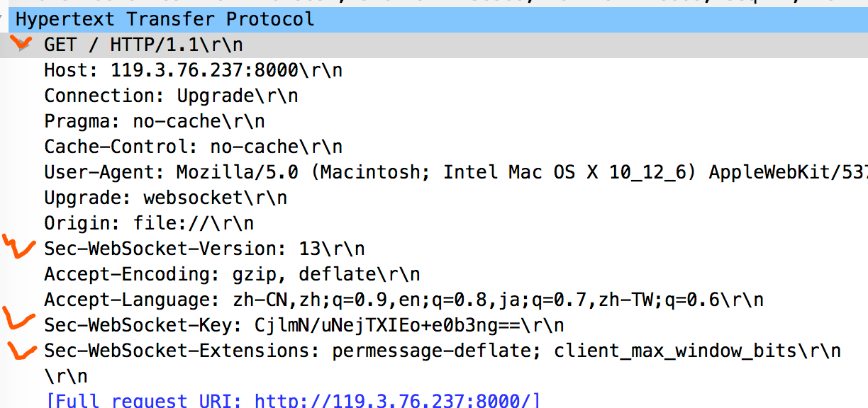Open the Full request URI link

(293, 401)
